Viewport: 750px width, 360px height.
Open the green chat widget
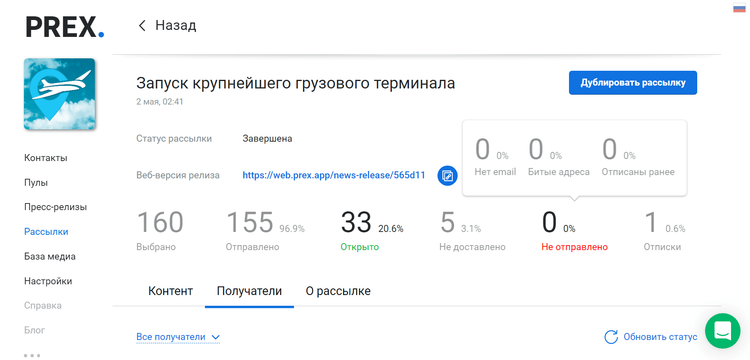(722, 331)
